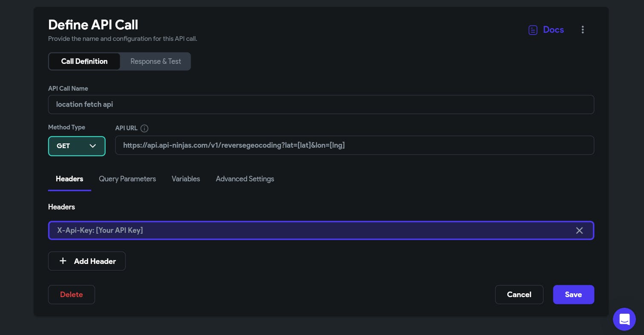Click the red Delete button
This screenshot has height=335, width=644.
[72, 295]
